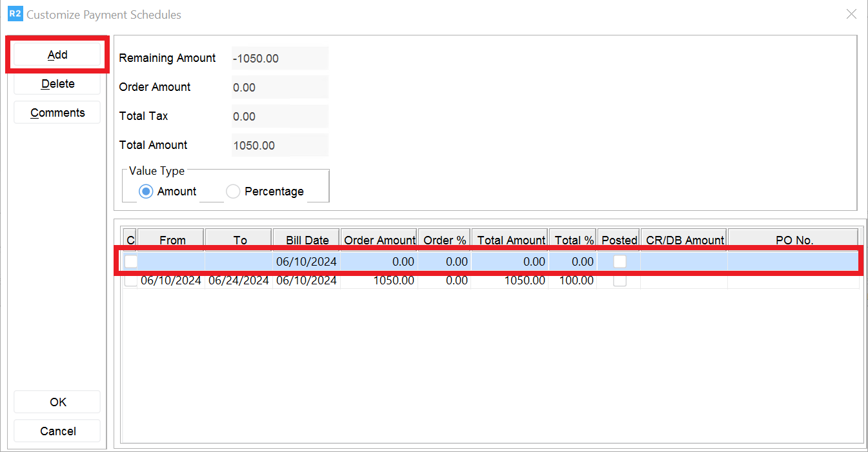Click the Order Amount column header
The height and width of the screenshot is (452, 868).
pos(379,240)
